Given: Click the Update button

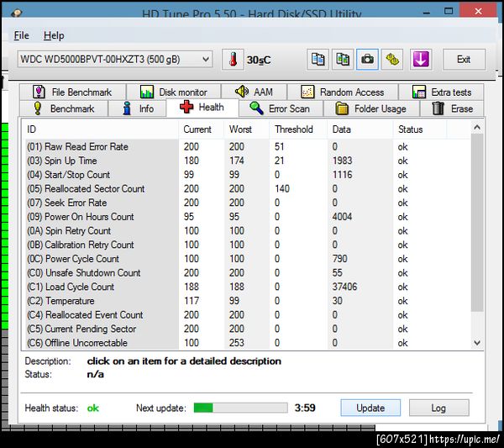Looking at the screenshot, I should [370, 408].
